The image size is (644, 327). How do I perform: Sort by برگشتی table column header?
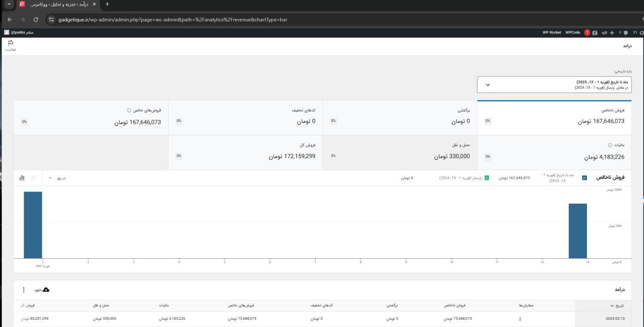(x=392, y=306)
